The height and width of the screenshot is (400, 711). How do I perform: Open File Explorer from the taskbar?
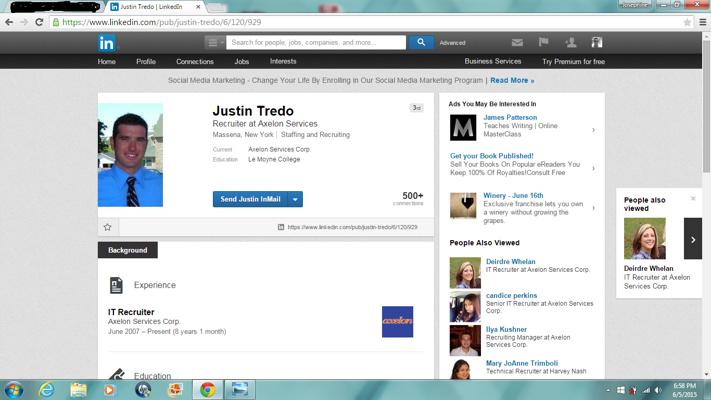pos(78,390)
